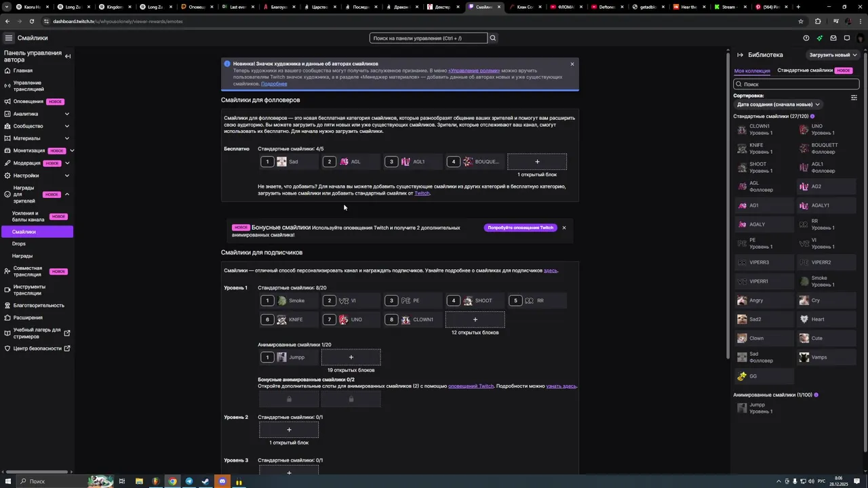Click info dot next to Стандартные смайлики (27/120)
This screenshot has height=488, width=868.
pos(812,117)
